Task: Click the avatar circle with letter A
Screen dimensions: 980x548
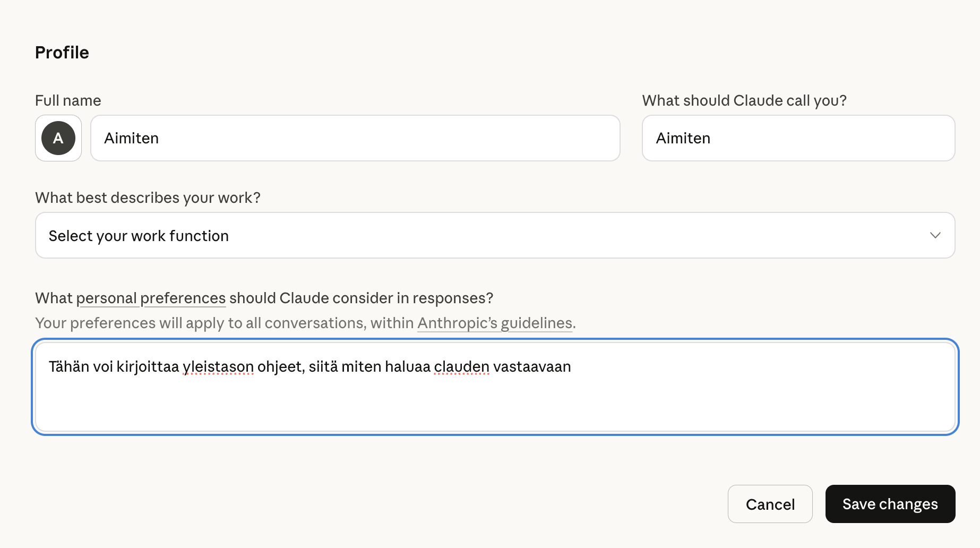Action: pos(58,138)
